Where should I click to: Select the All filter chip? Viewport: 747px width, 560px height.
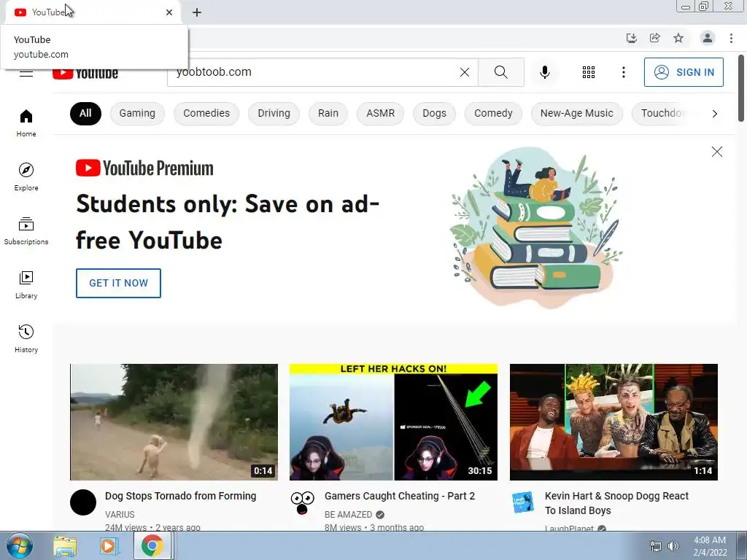85,113
